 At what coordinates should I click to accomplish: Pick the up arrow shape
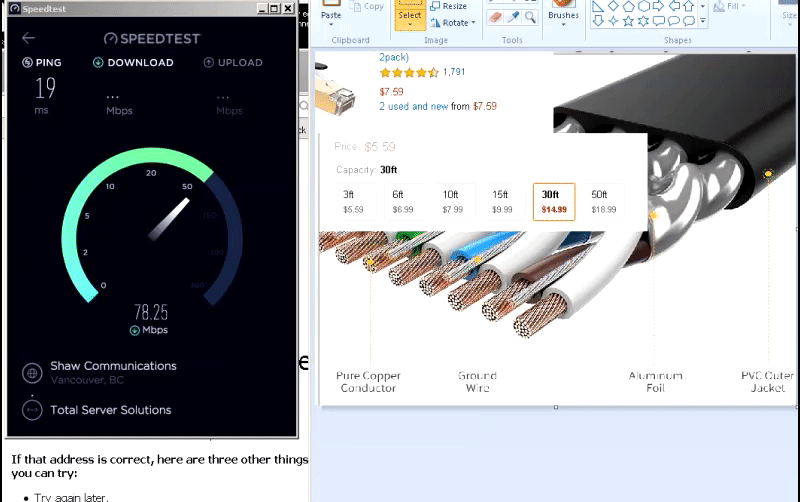(689, 6)
